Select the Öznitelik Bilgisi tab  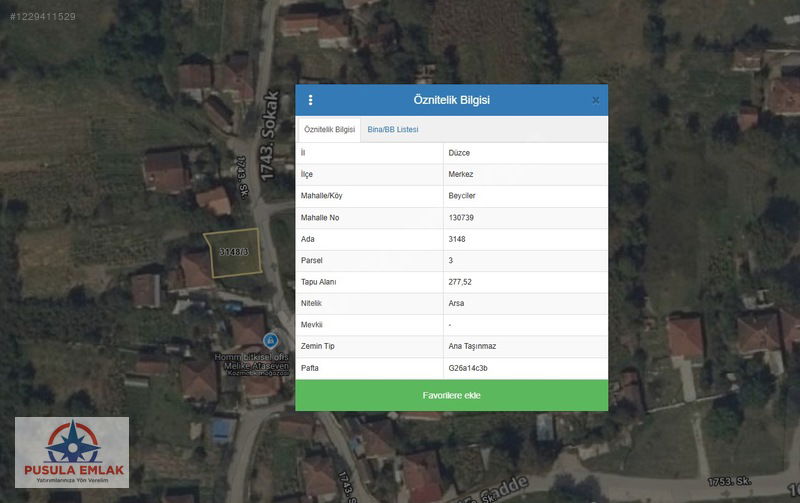tap(329, 130)
